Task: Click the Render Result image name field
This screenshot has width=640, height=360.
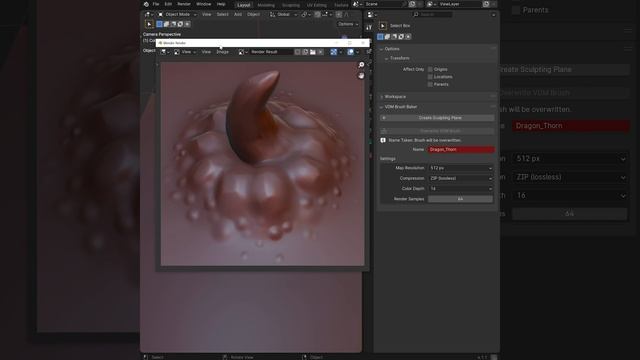Action: point(271,52)
